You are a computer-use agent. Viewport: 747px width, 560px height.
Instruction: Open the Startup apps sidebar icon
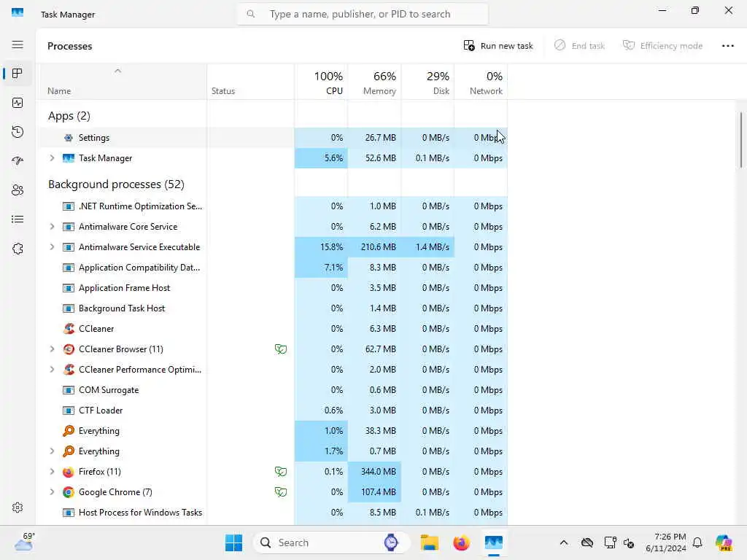[18, 161]
